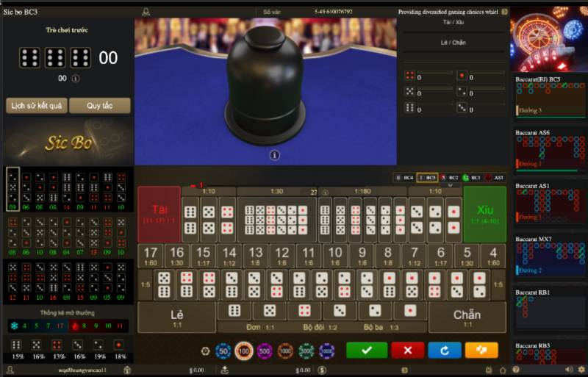Open info icon under previous game result
Image resolution: width=588 pixels, height=377 pixels.
(75, 78)
